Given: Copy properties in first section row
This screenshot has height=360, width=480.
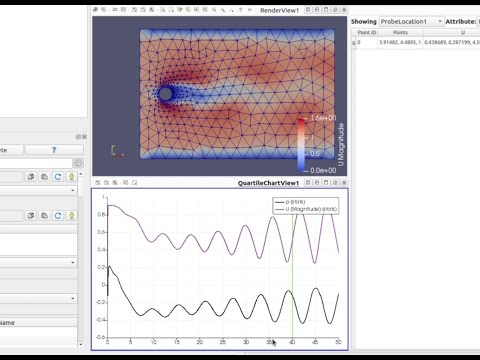Looking at the screenshot, I should point(31,177).
